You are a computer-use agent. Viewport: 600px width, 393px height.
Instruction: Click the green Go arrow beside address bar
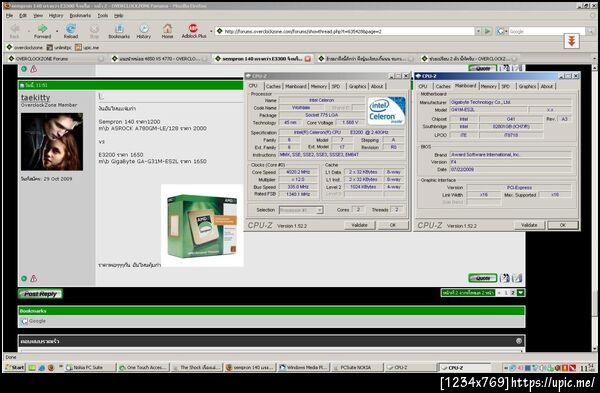point(488,31)
